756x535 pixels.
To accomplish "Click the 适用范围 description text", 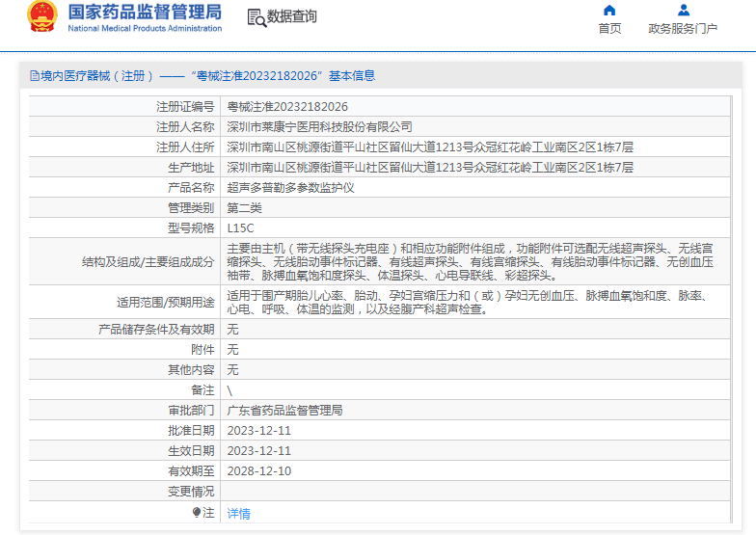I will (x=468, y=303).
